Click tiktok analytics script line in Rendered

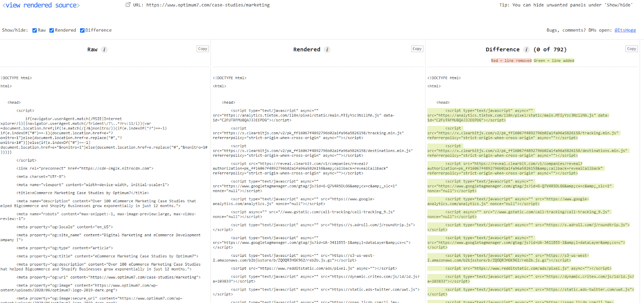[304, 115]
